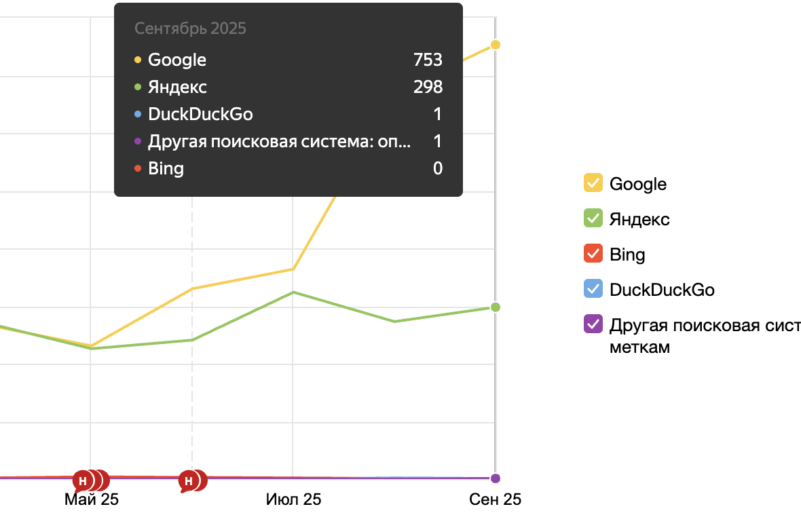Hide the DuckDuckGo series via its checkbox

click(x=593, y=289)
